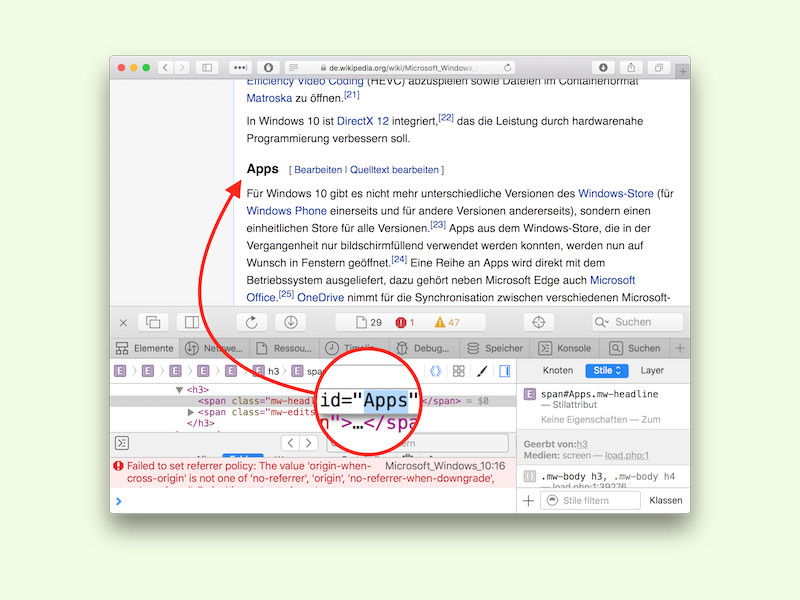Screen dimensions: 800x600
Task: Add new style rule with plus
Action: [x=529, y=501]
